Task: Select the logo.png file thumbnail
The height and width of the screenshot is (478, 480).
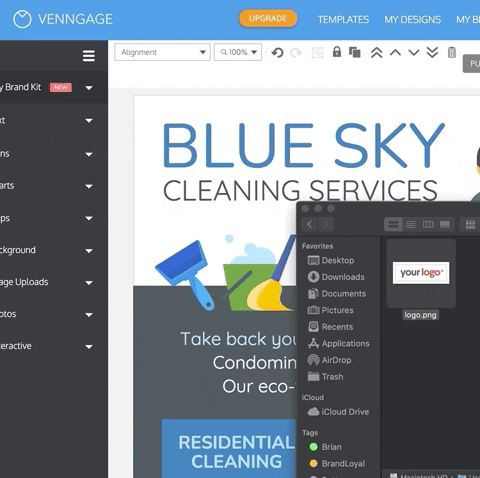Action: pyautogui.click(x=421, y=273)
